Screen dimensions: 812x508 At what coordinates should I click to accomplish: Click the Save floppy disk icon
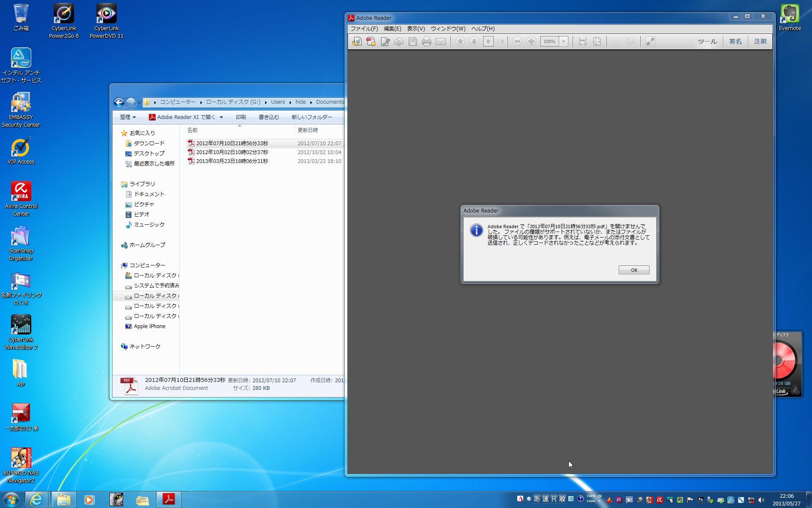coord(413,41)
